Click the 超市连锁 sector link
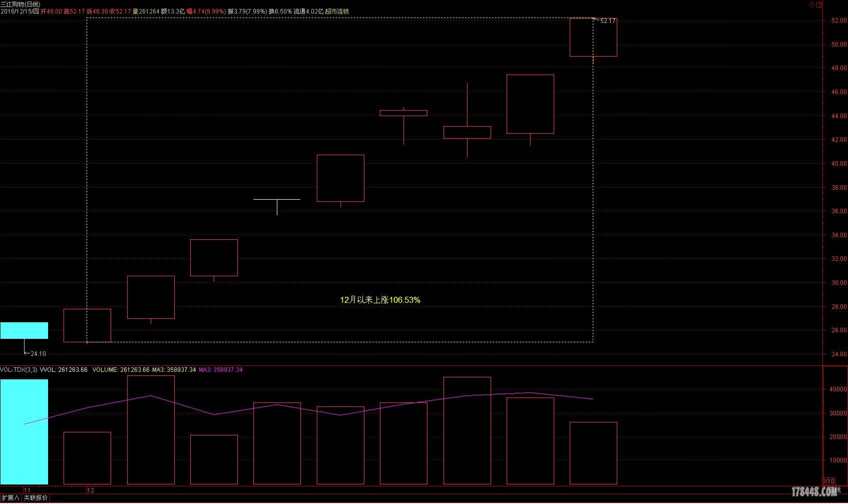The height and width of the screenshot is (504, 848). pos(337,11)
